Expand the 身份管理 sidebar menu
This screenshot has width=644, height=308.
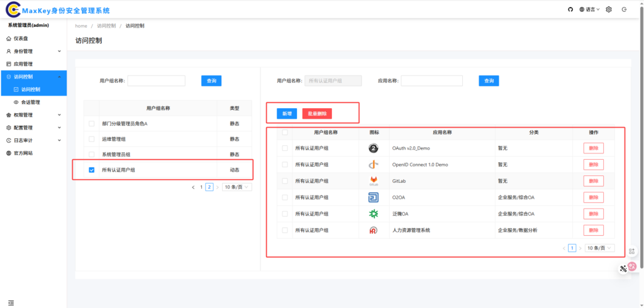33,51
